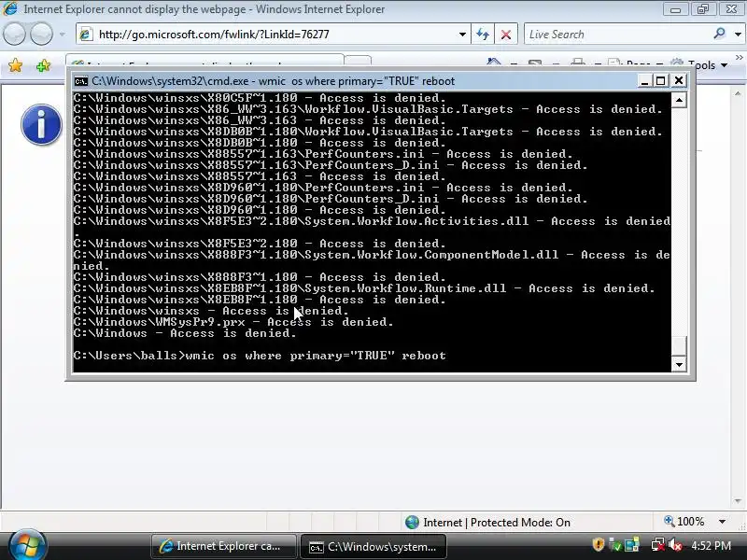The image size is (747, 560).
Task: Expand the address bar URL history dropdown
Action: (462, 35)
